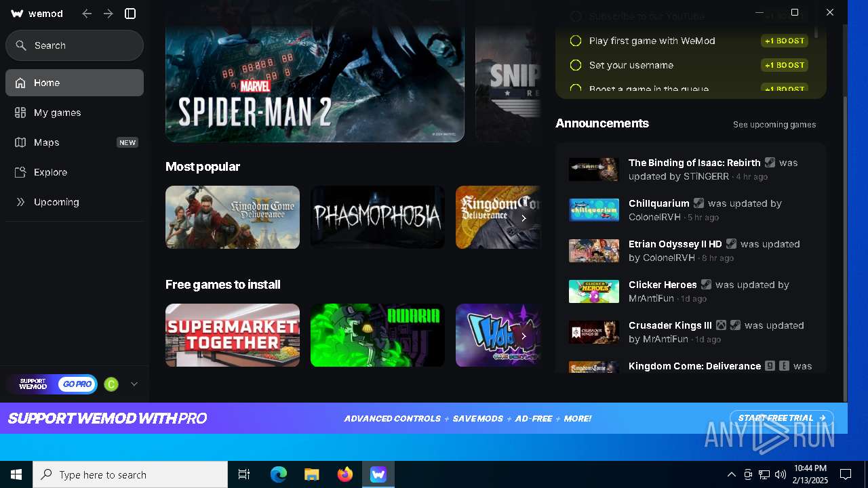Open the Upcoming section

pos(75,202)
